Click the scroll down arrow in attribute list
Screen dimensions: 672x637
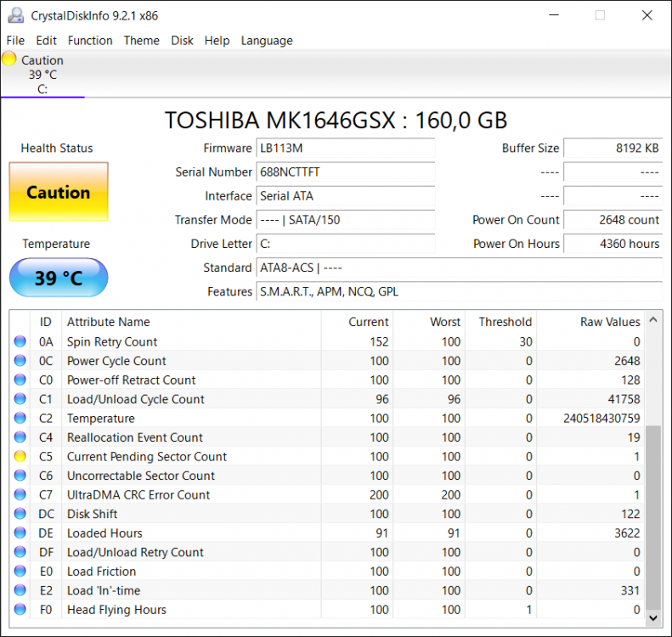pos(653,617)
